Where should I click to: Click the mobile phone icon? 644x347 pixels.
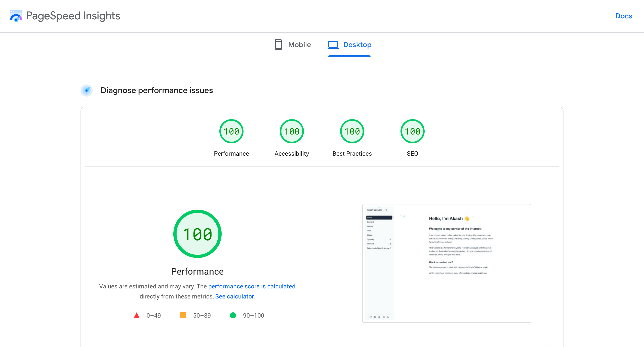pos(278,45)
